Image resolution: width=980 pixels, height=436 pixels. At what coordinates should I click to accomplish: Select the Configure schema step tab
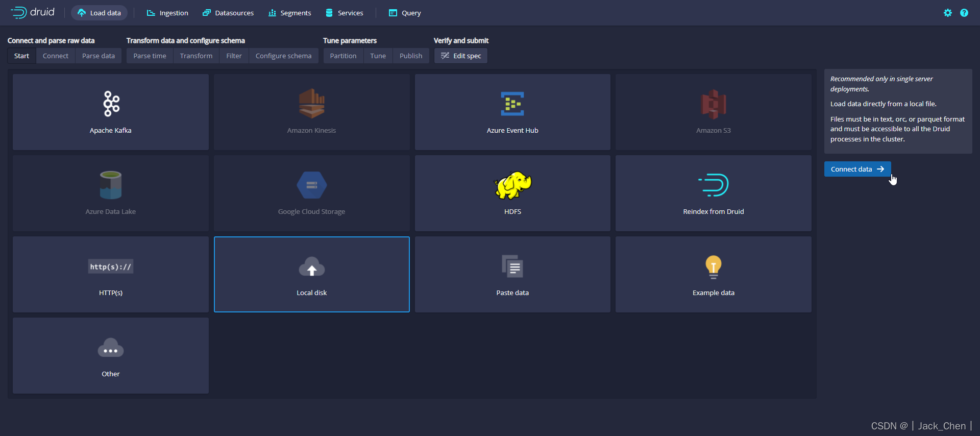point(283,56)
